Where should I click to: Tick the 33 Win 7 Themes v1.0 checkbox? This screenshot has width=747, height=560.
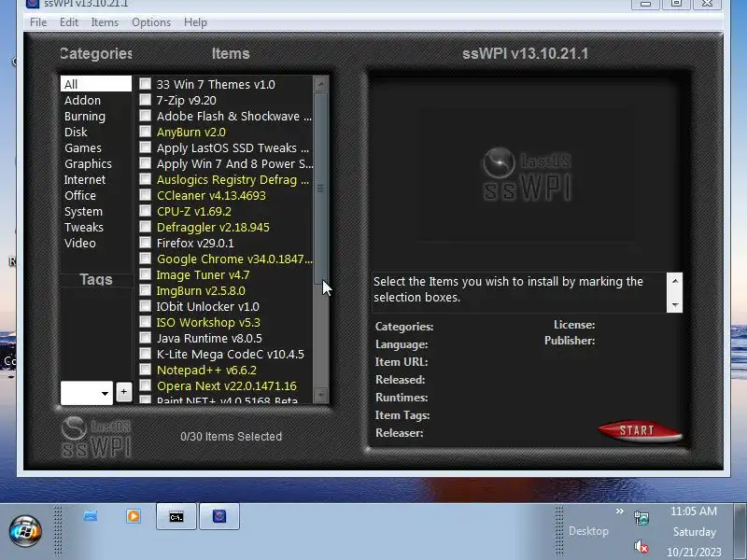tap(146, 84)
